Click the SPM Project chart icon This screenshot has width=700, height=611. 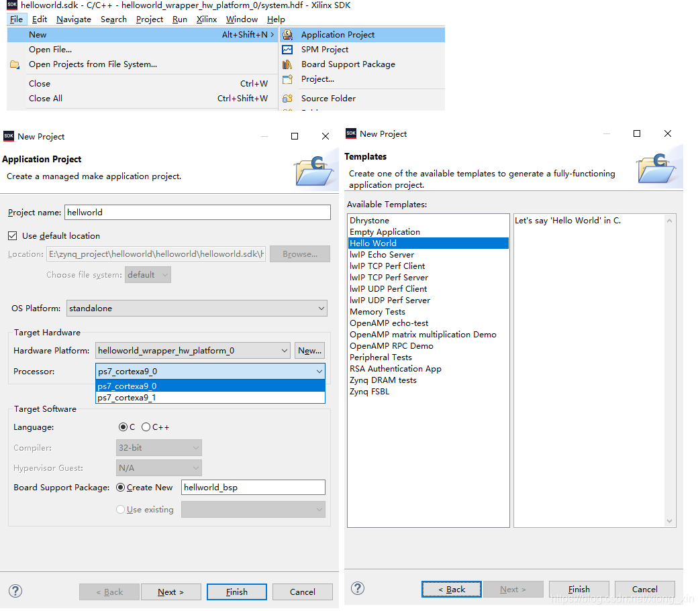pyautogui.click(x=287, y=50)
